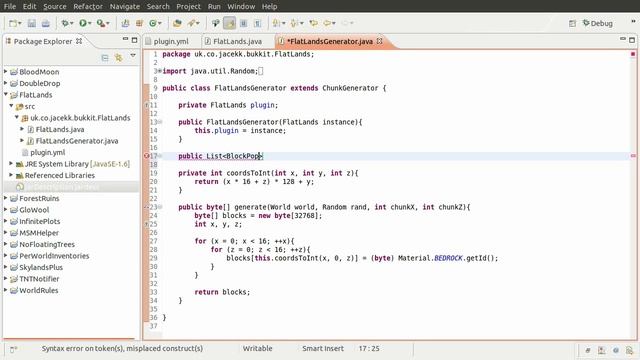Click the Debug bug toolbar icon
Screen dimensions: 640x360
pyautogui.click(x=64, y=23)
